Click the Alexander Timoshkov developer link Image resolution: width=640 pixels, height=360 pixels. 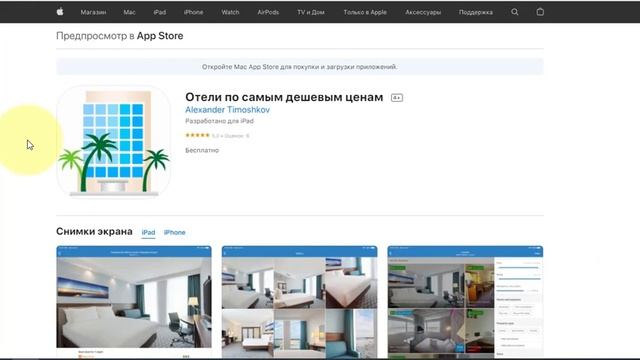(227, 110)
